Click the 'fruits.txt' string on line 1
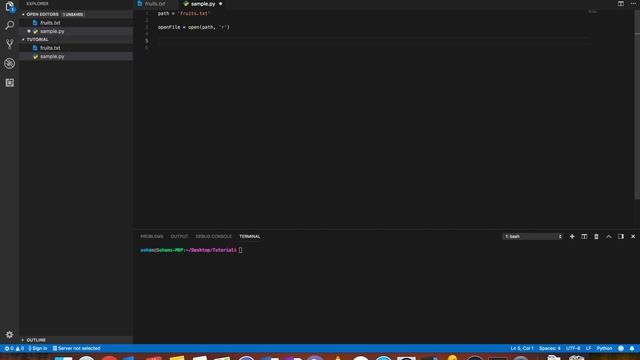 [194, 13]
